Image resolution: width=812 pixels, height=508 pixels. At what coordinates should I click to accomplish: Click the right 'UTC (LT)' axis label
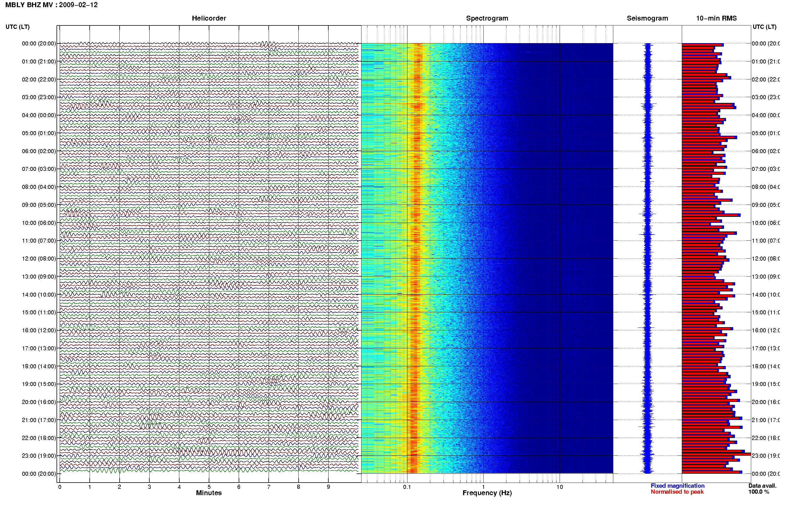pos(764,27)
